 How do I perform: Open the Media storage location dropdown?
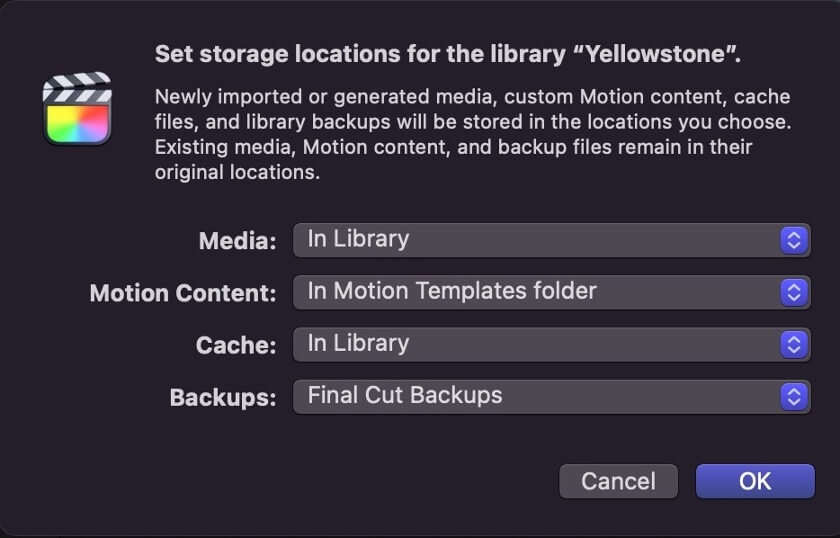[x=552, y=240]
